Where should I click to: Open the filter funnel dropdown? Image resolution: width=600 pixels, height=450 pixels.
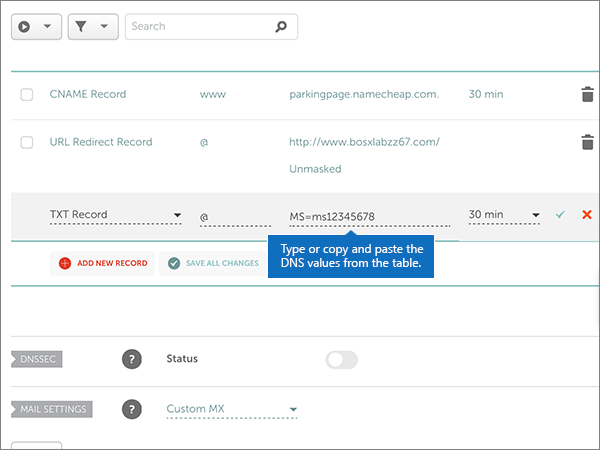(x=92, y=27)
